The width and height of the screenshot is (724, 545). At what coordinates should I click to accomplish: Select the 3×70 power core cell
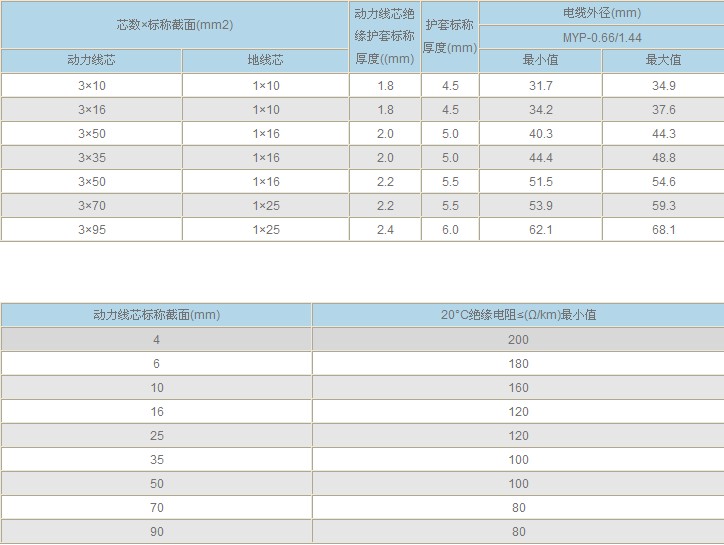point(91,206)
